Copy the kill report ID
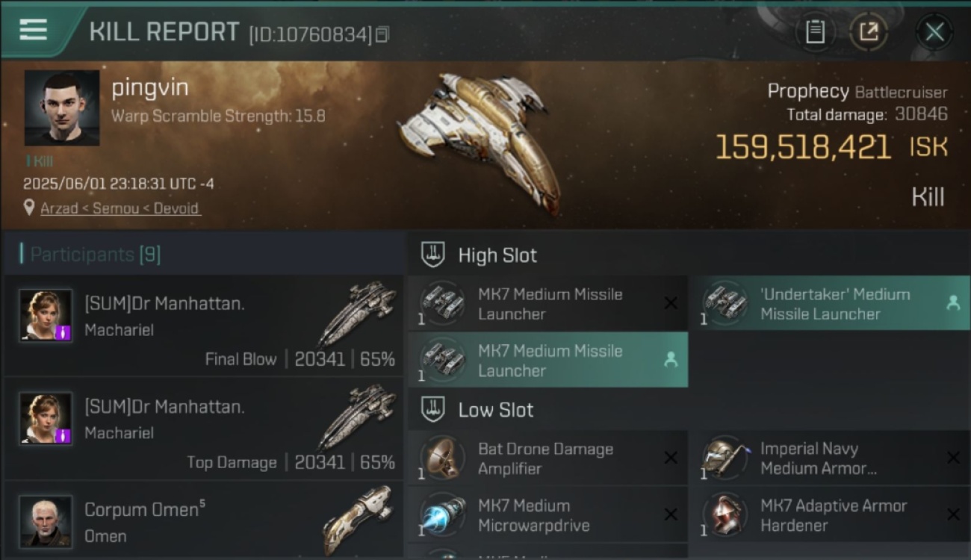This screenshot has width=971, height=560. click(382, 34)
